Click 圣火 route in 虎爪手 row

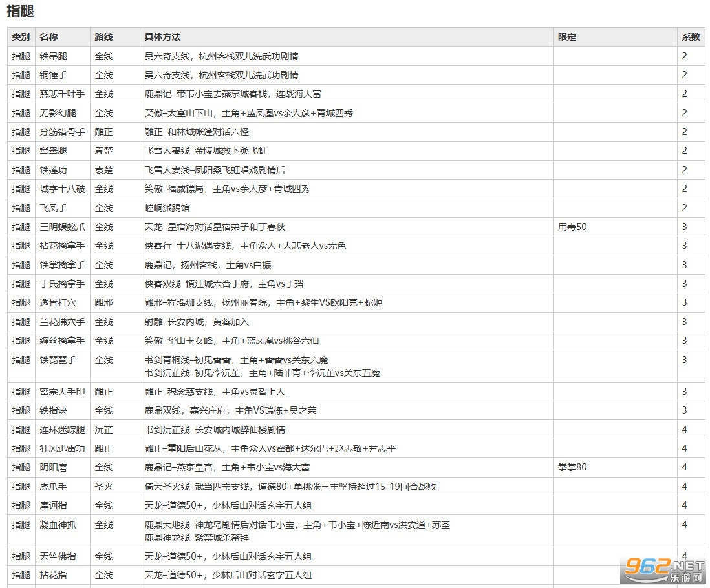click(103, 487)
